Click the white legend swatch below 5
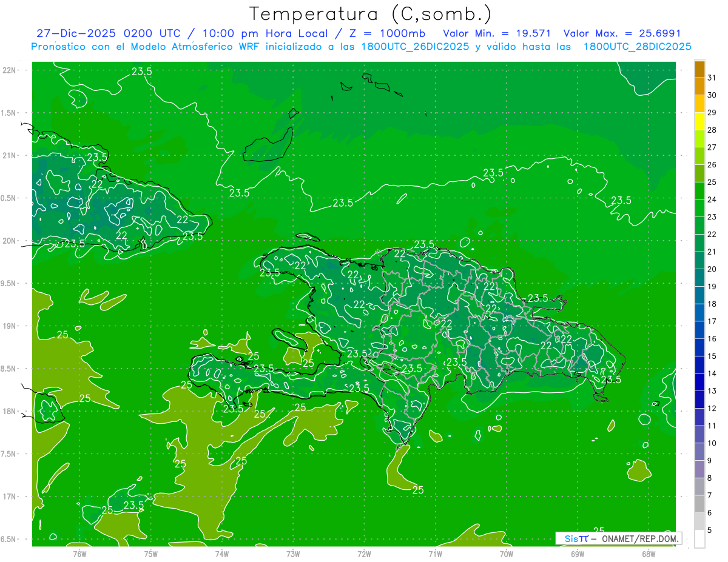728x562 pixels. pyautogui.click(x=699, y=539)
